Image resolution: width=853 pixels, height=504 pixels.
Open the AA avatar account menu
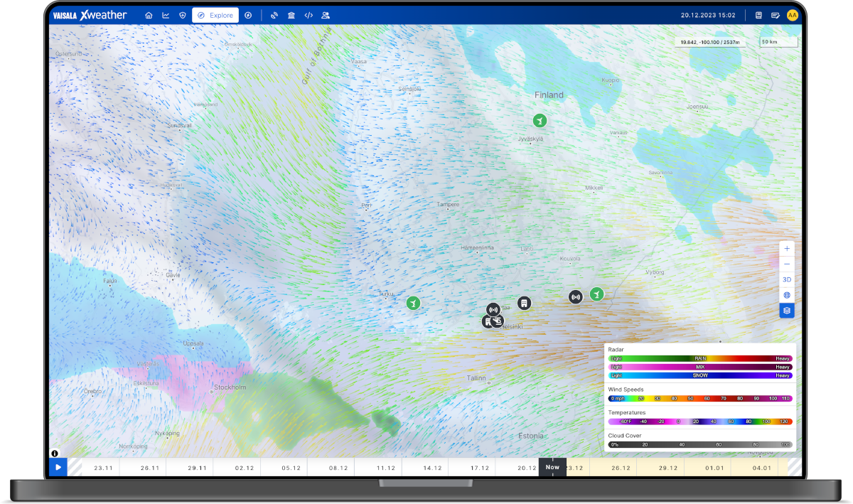click(793, 15)
